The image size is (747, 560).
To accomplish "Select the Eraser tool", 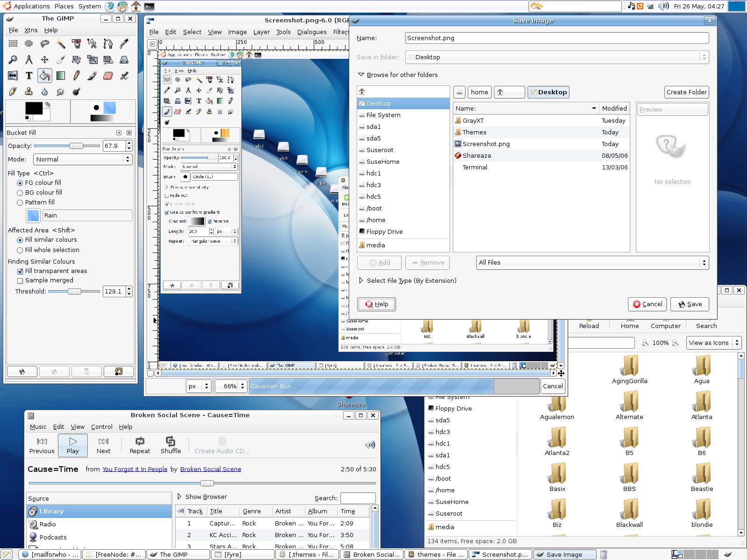I will pos(108,76).
